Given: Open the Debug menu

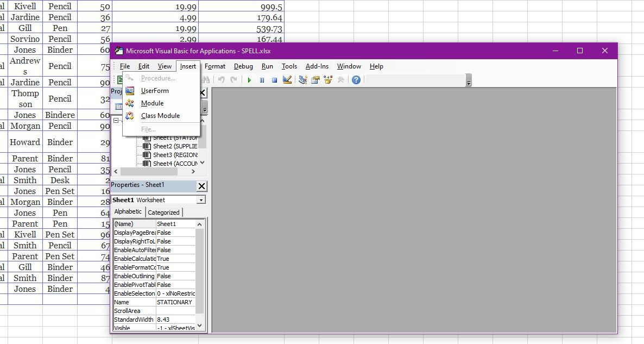Looking at the screenshot, I should pos(244,66).
